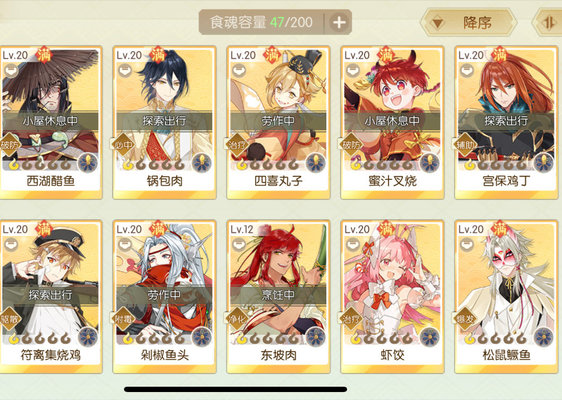The image size is (562, 400).
Task: Click the star rating row on 四喜丸子
Action: (268, 165)
